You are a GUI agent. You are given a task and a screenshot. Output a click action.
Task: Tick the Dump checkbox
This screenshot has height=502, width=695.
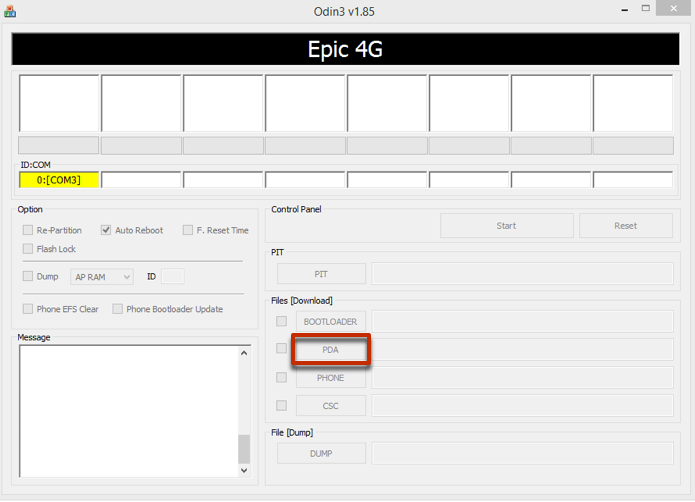coord(28,276)
